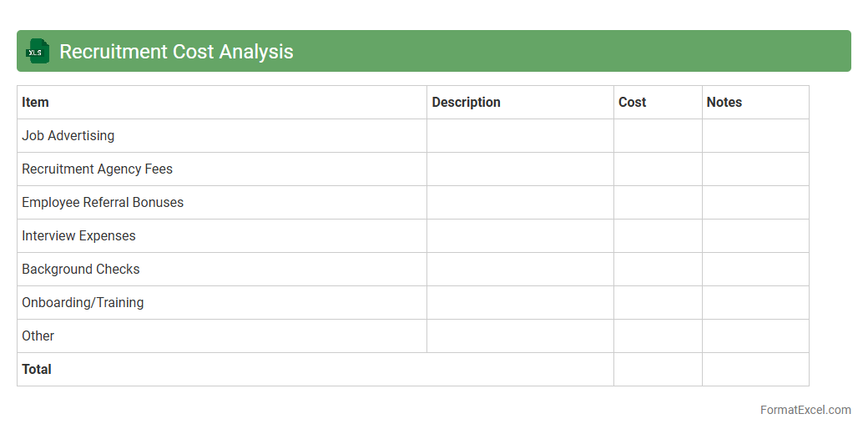The height and width of the screenshot is (434, 868).
Task: Click the Other row label
Action: pyautogui.click(x=38, y=336)
